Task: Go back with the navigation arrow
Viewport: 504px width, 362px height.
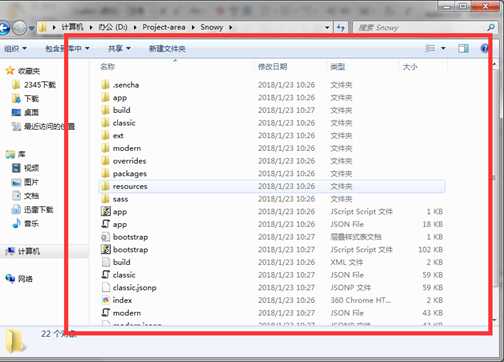Action: 4,28
